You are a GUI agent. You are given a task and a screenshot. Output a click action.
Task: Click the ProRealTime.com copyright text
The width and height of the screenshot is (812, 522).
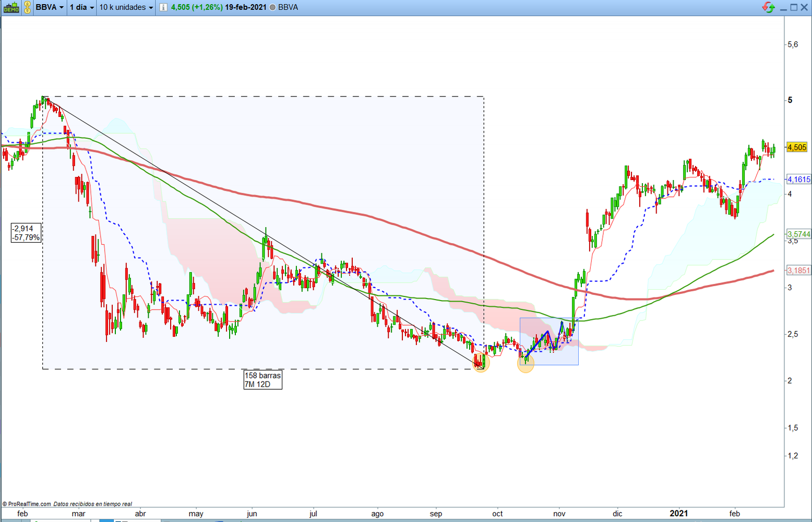[27, 504]
